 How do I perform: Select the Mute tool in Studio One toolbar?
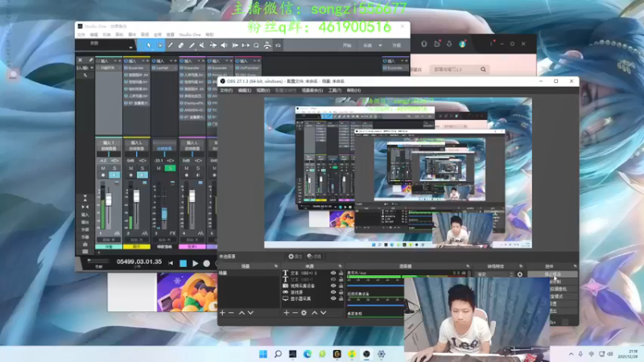pyautogui.click(x=202, y=46)
